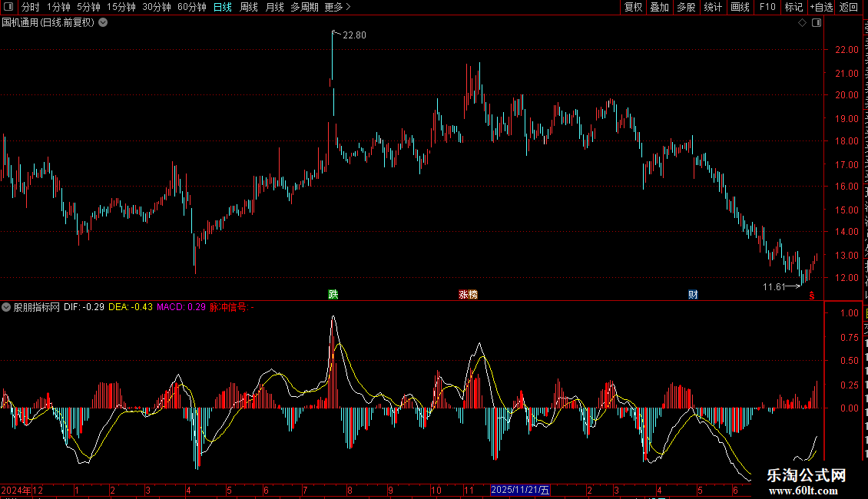Toggle the right side panel icon
Viewport: 868px width, 499px height.
(x=817, y=23)
